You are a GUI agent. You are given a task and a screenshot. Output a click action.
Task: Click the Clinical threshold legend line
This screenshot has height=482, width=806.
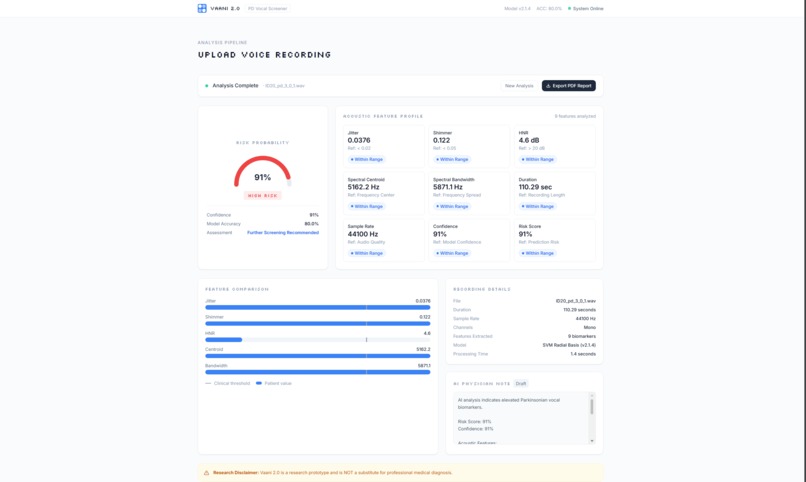[208, 383]
